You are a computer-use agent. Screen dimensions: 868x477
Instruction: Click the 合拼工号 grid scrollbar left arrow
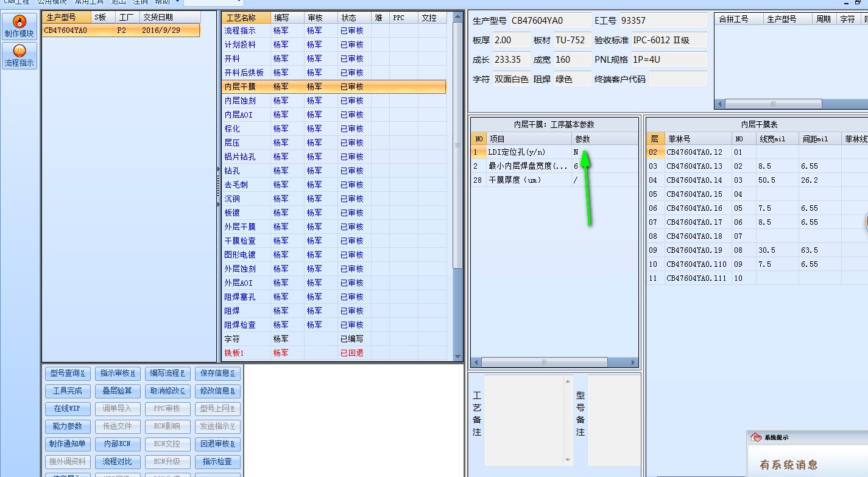click(720, 104)
